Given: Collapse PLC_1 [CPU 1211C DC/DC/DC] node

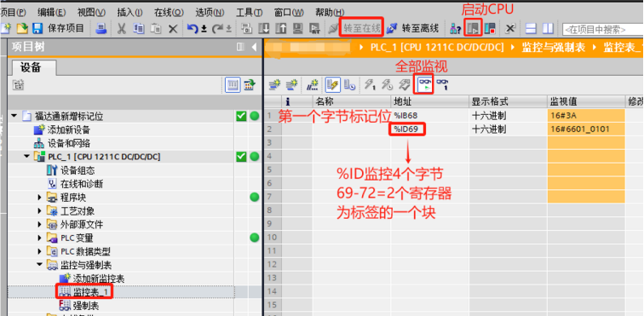Looking at the screenshot, I should coord(26,157).
